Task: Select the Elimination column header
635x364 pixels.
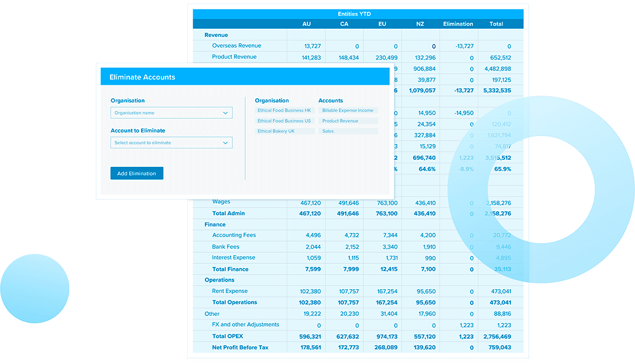Action: pyautogui.click(x=458, y=24)
